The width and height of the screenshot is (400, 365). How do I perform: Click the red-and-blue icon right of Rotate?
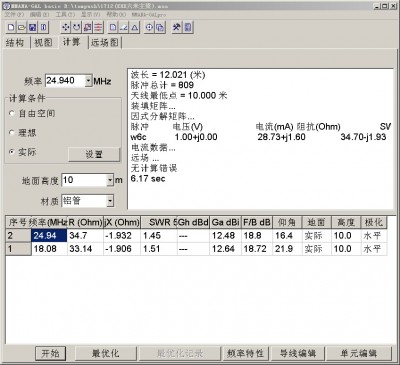pos(87,27)
